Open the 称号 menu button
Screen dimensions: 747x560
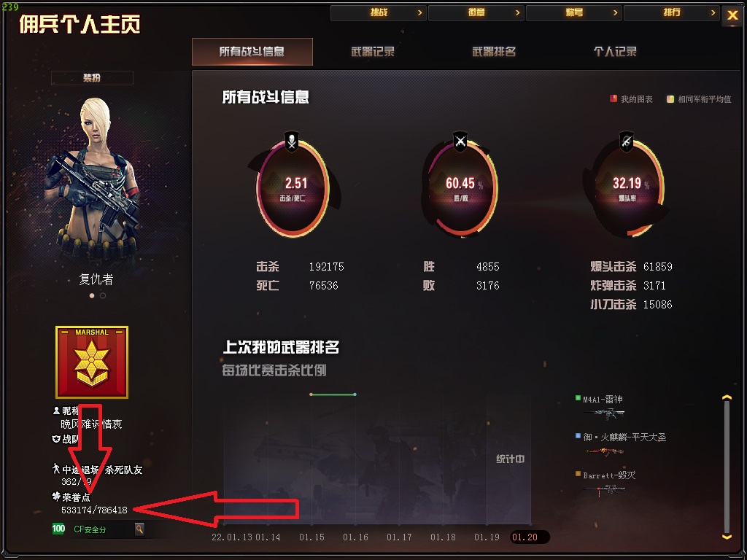click(x=573, y=12)
